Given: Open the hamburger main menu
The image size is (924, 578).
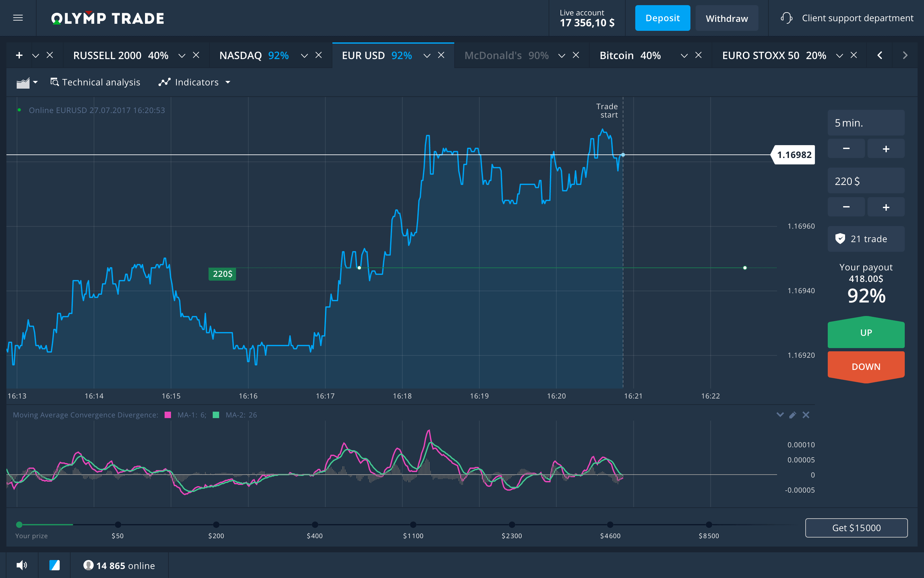Looking at the screenshot, I should (18, 18).
